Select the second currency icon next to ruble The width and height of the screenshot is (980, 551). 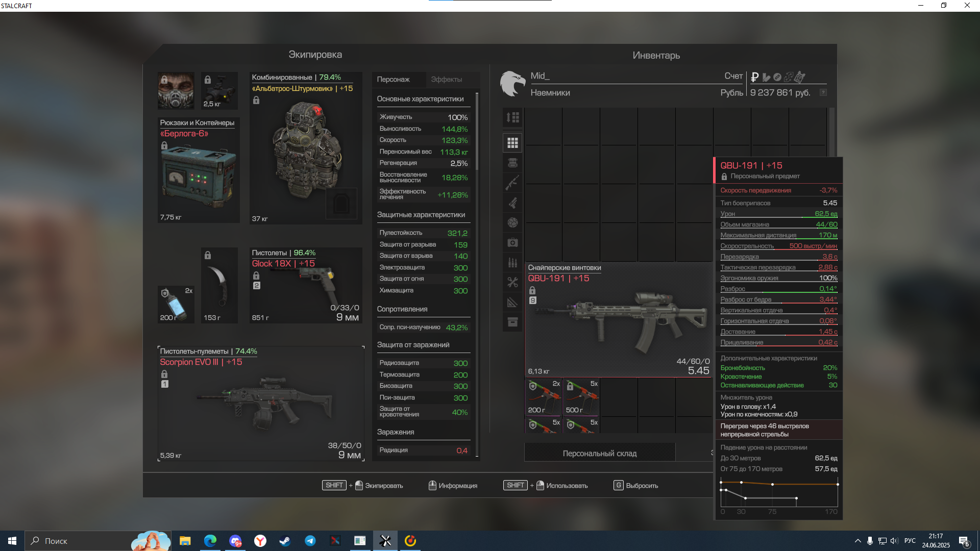(x=766, y=77)
